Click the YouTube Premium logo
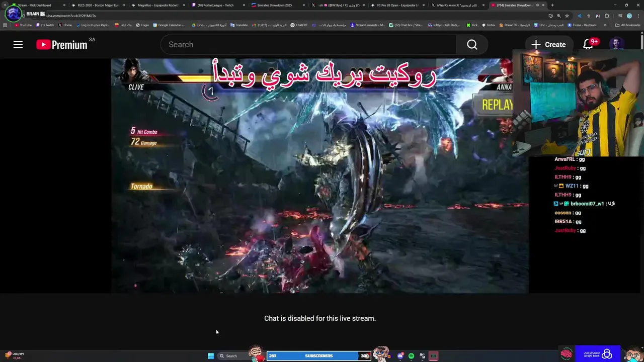Viewport: 644px width, 362px height. [x=62, y=45]
